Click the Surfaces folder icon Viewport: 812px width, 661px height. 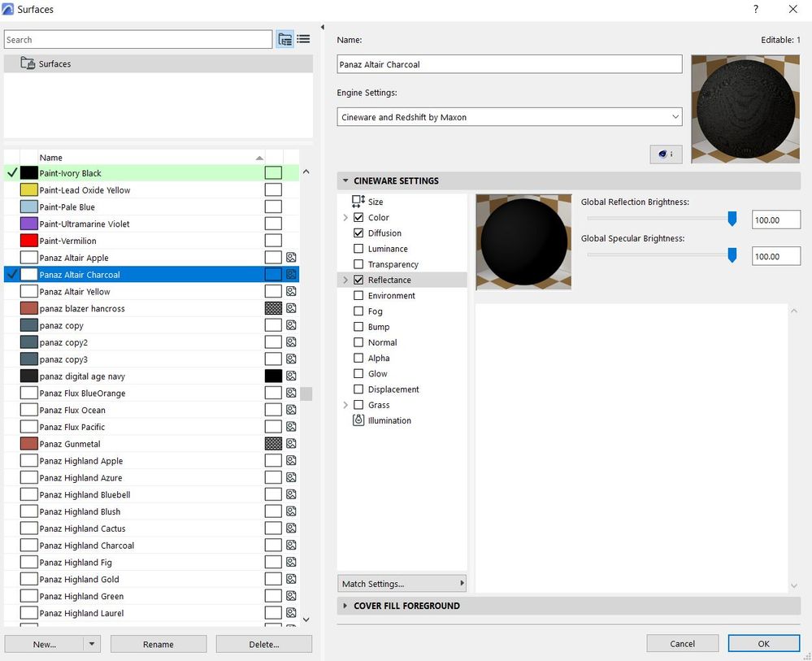tap(28, 63)
